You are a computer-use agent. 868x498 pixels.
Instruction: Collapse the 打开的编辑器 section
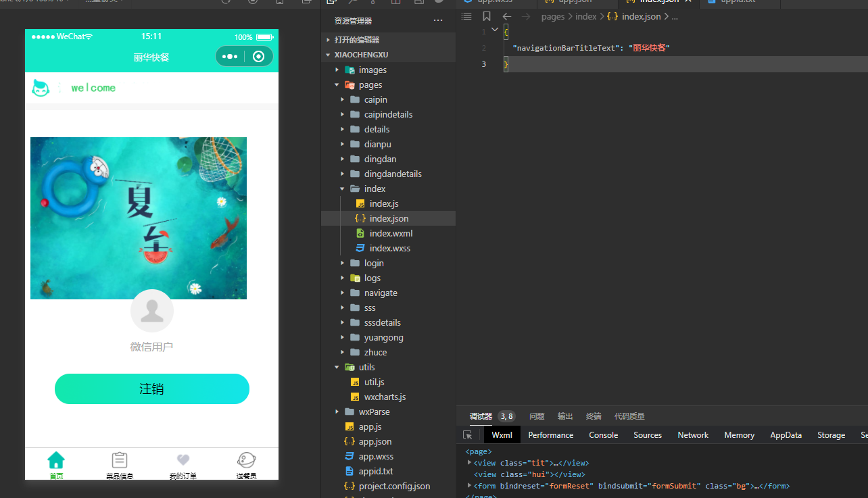click(328, 40)
